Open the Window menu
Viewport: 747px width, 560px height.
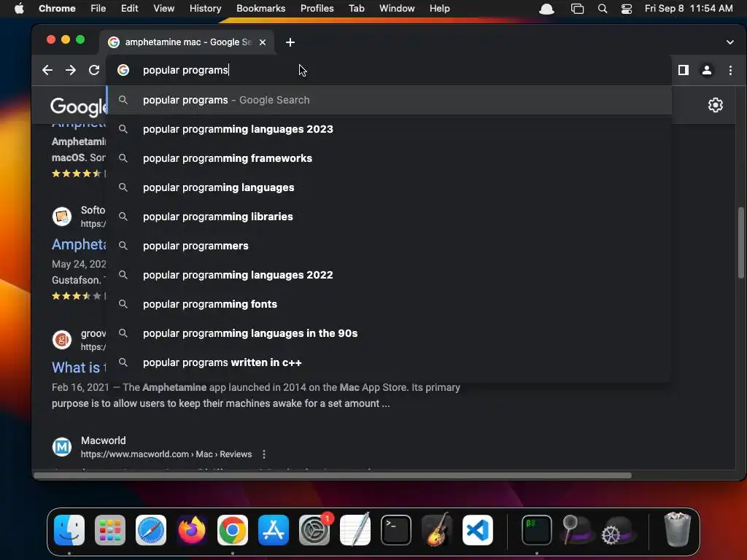[397, 9]
